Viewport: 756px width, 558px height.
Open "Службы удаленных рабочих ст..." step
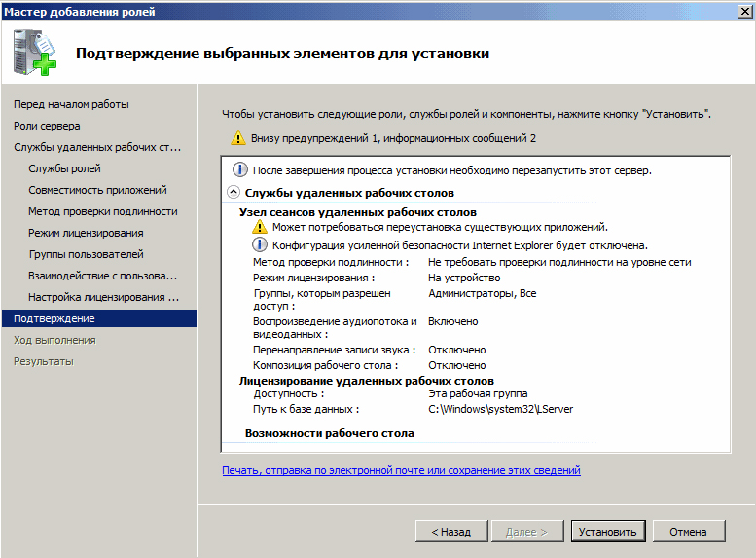[x=97, y=147]
